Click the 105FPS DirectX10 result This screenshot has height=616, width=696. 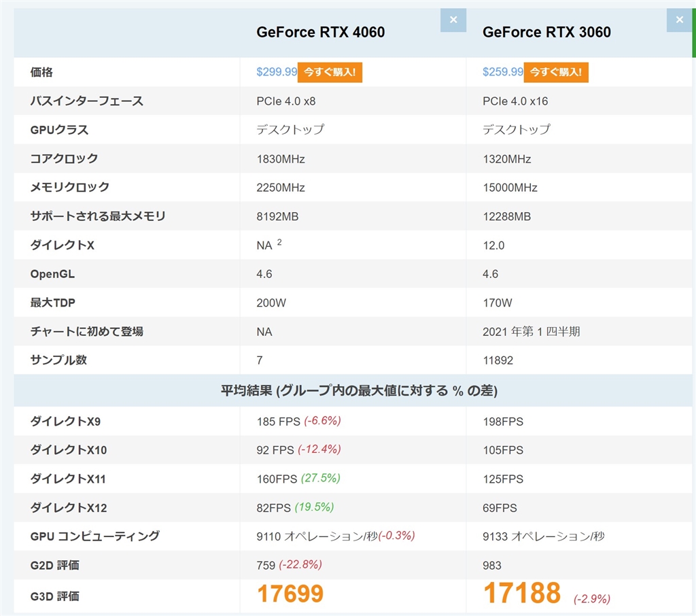(503, 450)
